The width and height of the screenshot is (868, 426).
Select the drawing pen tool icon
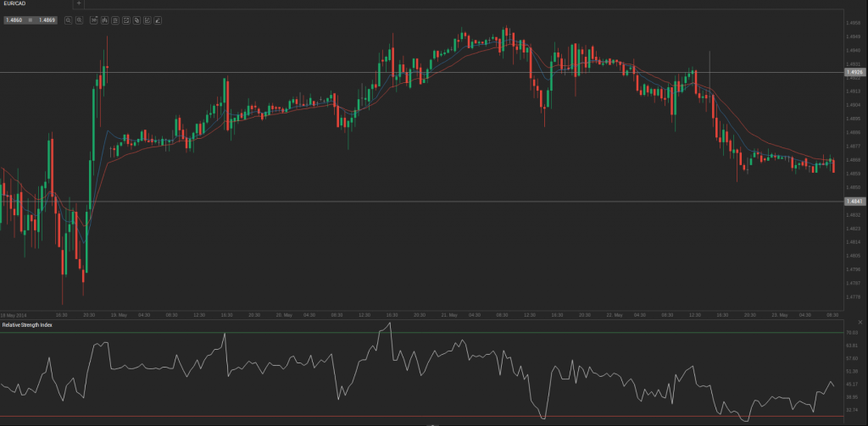click(159, 19)
